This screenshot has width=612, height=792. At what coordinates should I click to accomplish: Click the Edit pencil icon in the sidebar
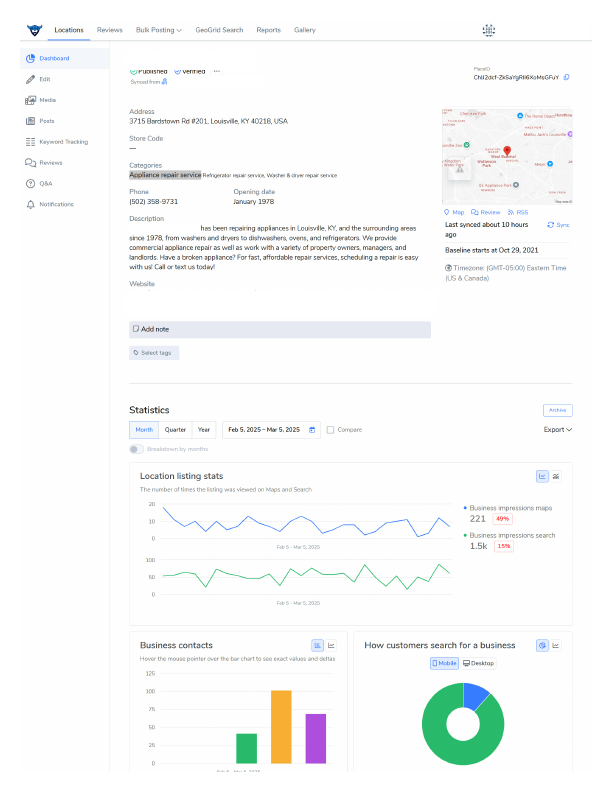(30, 79)
